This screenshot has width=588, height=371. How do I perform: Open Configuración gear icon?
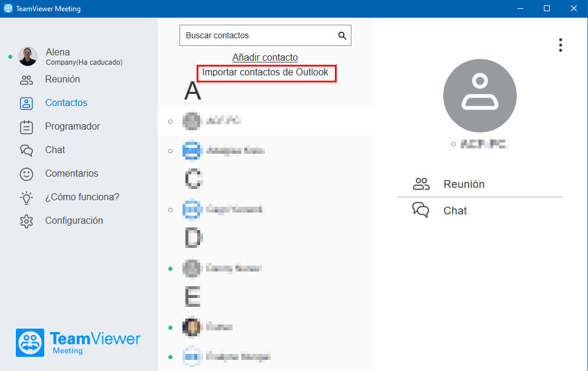click(26, 221)
